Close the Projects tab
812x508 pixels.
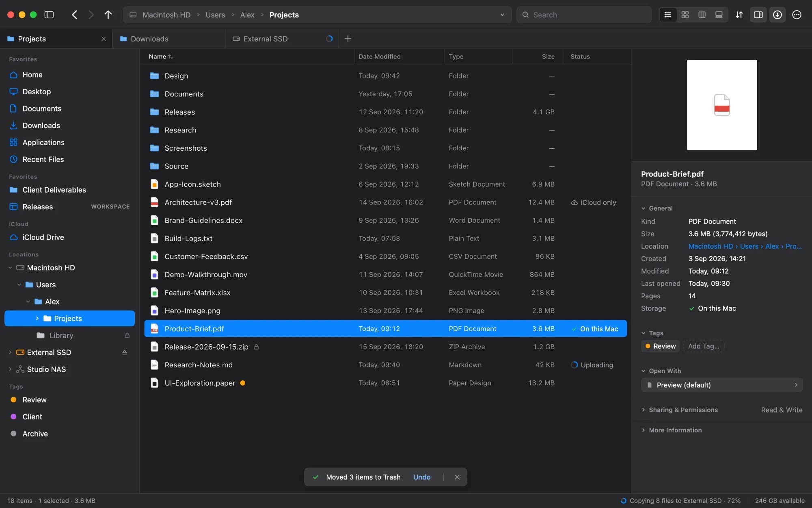pyautogui.click(x=104, y=39)
